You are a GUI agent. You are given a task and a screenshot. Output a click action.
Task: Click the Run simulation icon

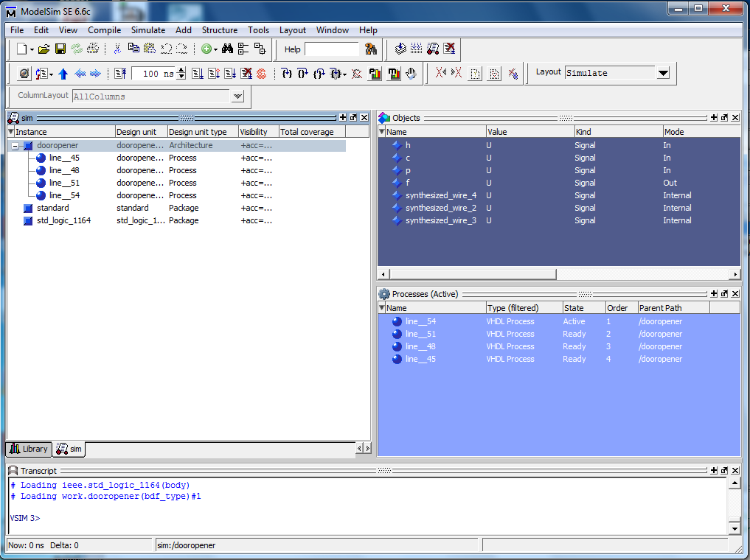[198, 74]
